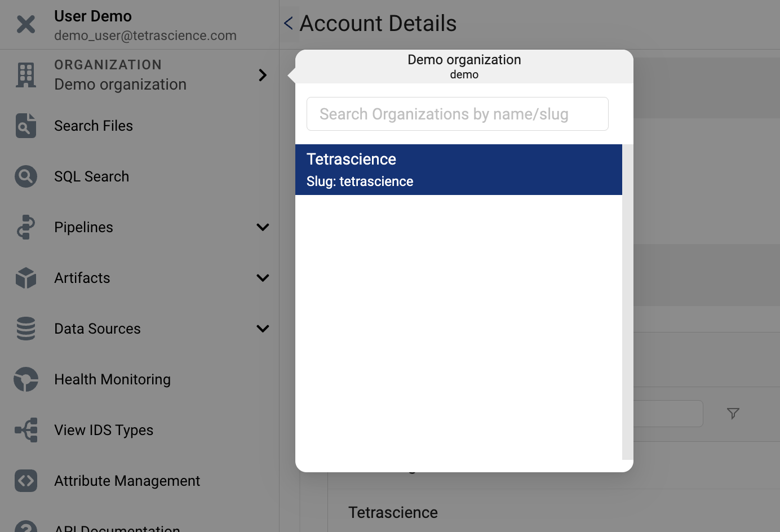Screen dimensions: 780x532
Task: Click the API Documentation question icon
Action: tap(26, 527)
